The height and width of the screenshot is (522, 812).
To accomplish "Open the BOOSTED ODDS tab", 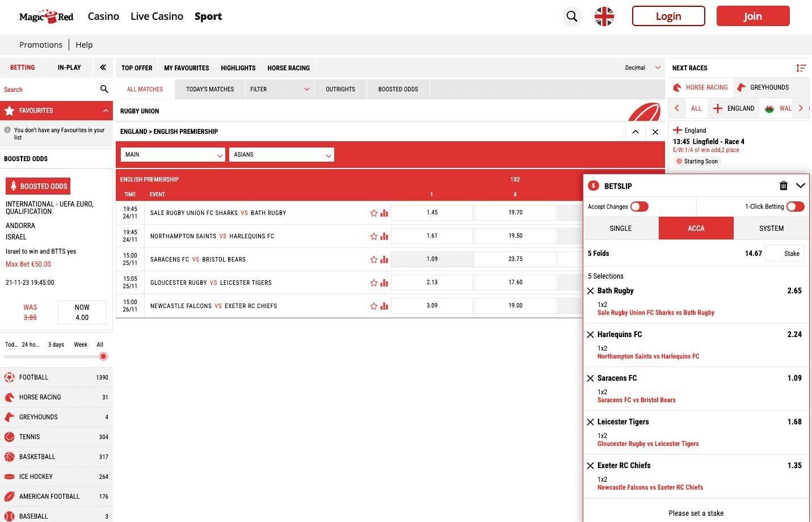I will (398, 89).
